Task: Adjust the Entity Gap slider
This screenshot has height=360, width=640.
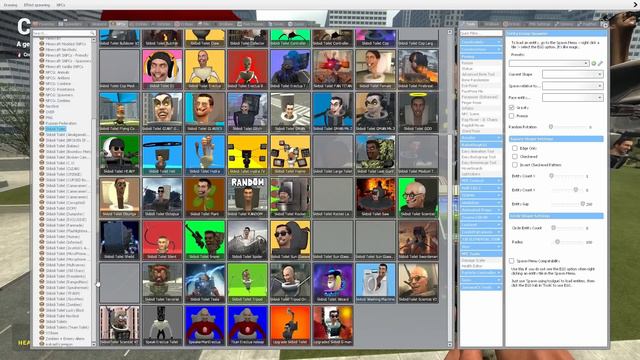Action: [569, 204]
